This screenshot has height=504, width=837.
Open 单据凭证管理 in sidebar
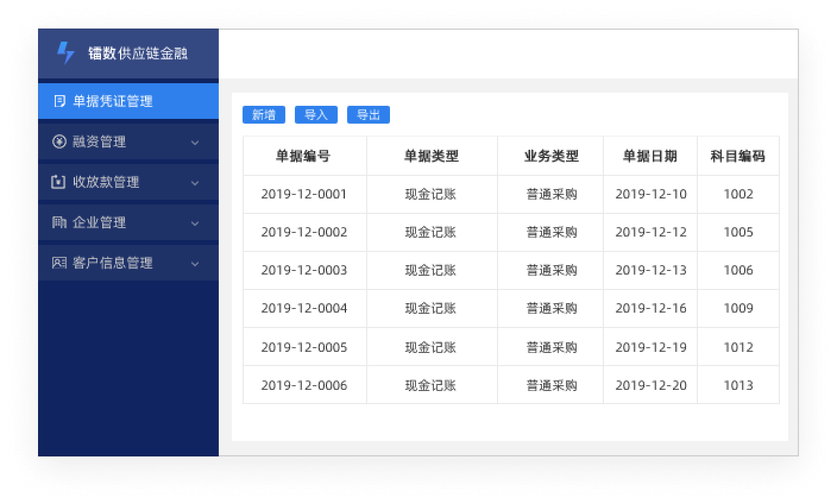[x=128, y=101]
